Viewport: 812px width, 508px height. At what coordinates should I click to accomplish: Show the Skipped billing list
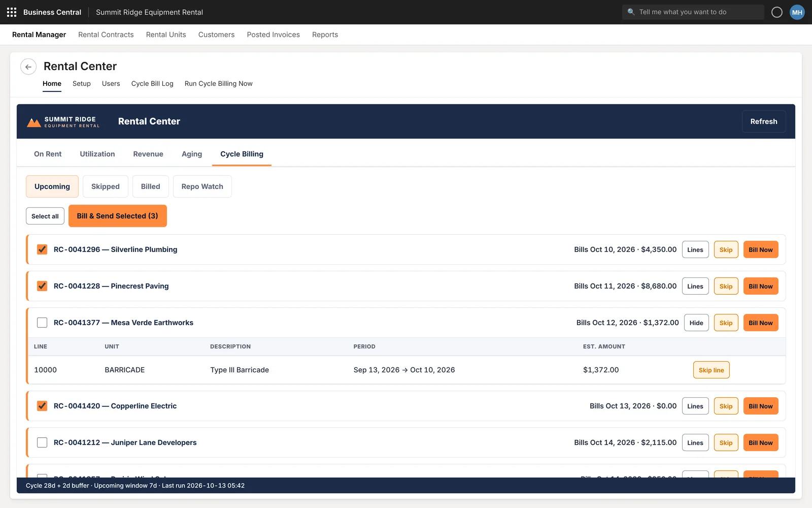click(106, 186)
